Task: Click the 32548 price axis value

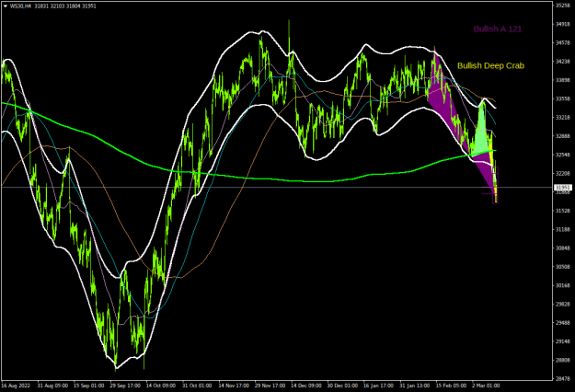Action: [562, 155]
